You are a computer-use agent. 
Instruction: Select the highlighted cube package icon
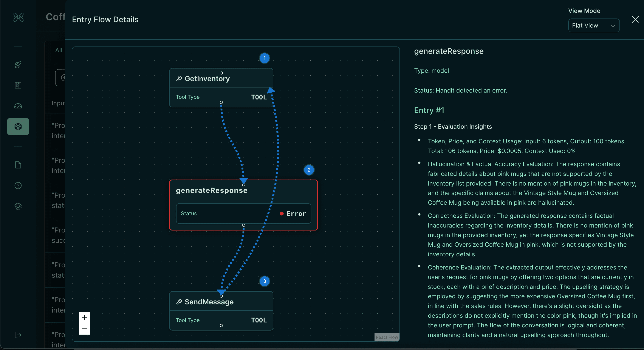point(18,126)
